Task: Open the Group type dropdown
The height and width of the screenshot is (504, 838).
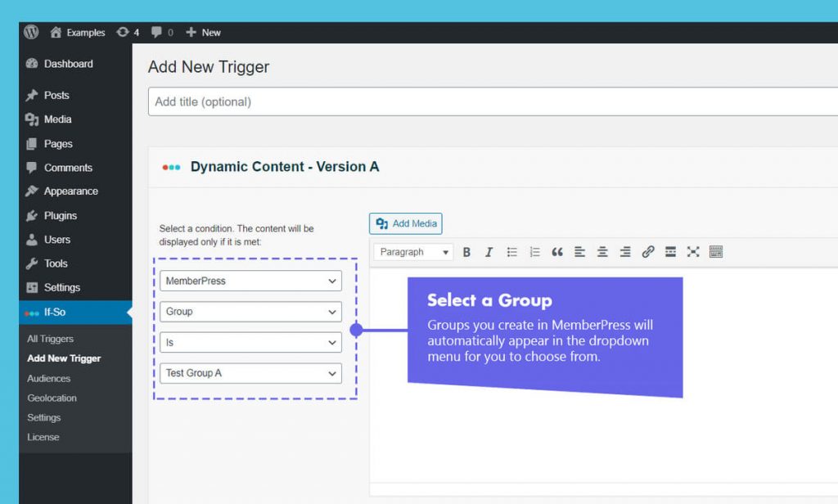Action: pyautogui.click(x=250, y=312)
